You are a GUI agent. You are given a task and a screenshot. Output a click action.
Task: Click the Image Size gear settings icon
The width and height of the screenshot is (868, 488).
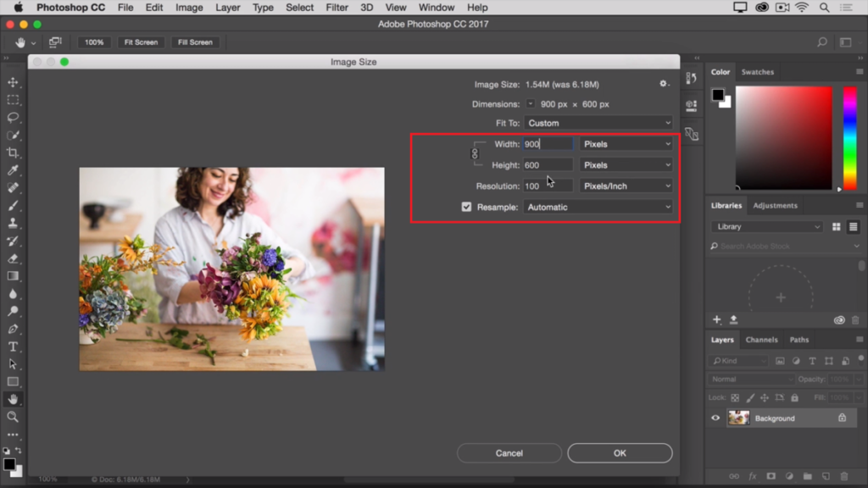[664, 84]
